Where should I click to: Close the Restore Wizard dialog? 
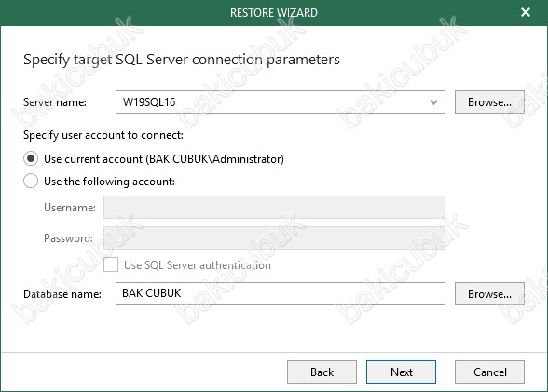(x=526, y=12)
